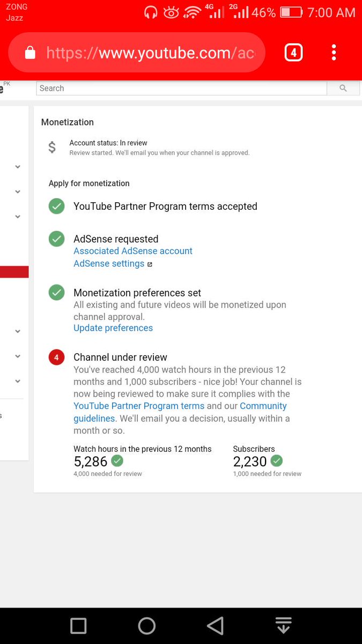Tap the youtube.com address bar URL
Viewport: 362px width, 644px height.
(x=151, y=53)
